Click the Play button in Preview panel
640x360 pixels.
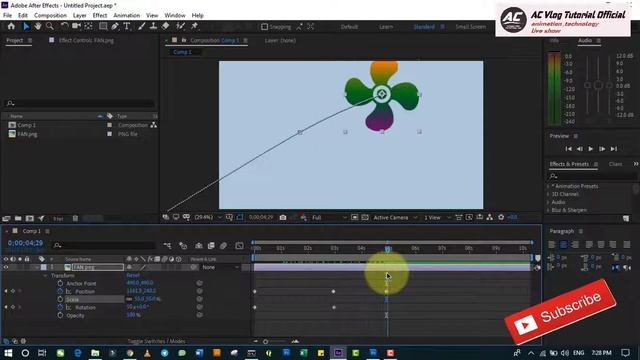[x=591, y=149]
